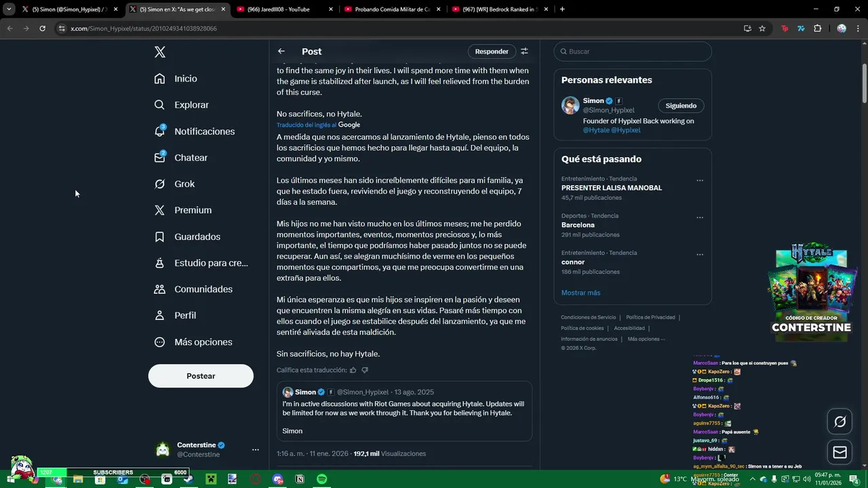Open Guardados bookmarks in the sidebar
The image size is (868, 488).
point(188,237)
